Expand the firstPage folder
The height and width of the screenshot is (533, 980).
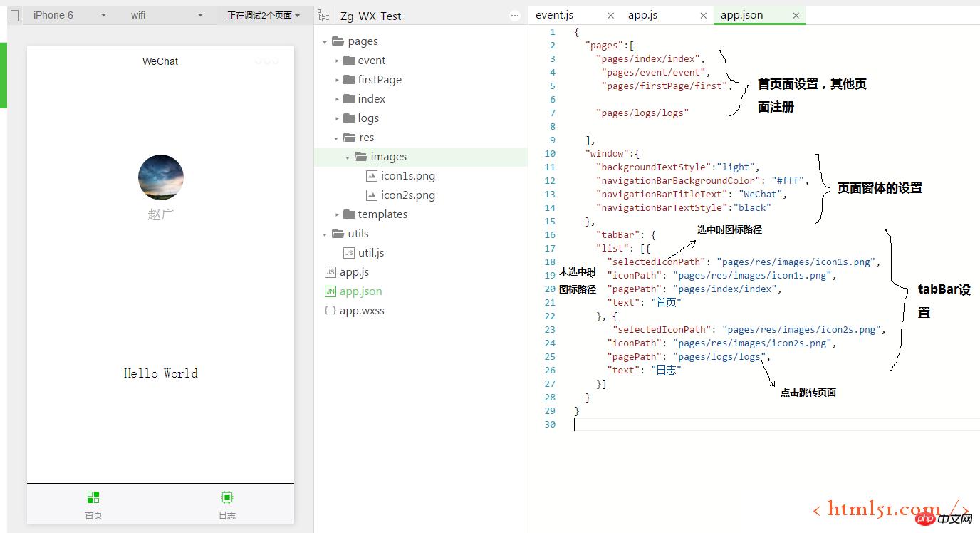338,81
